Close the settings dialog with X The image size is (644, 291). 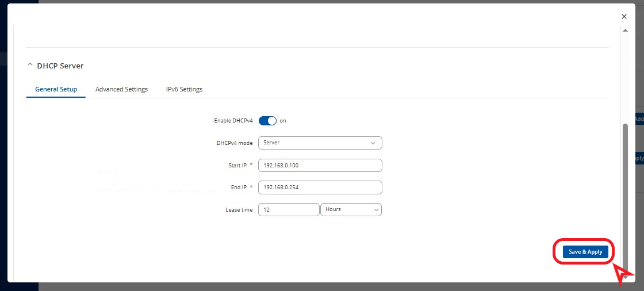coord(624,17)
